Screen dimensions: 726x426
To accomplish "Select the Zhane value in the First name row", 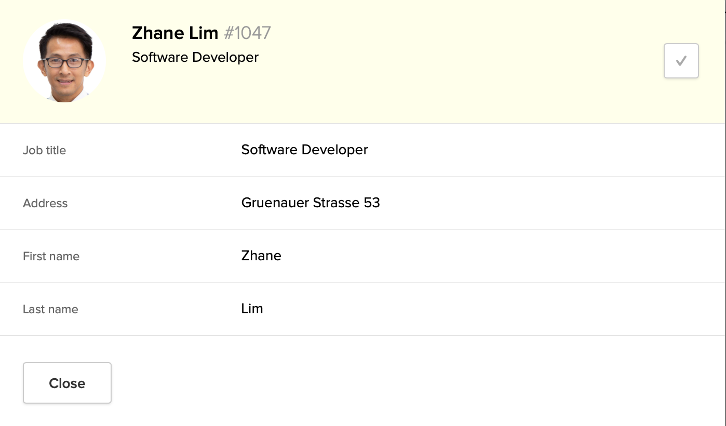I will coord(261,256).
